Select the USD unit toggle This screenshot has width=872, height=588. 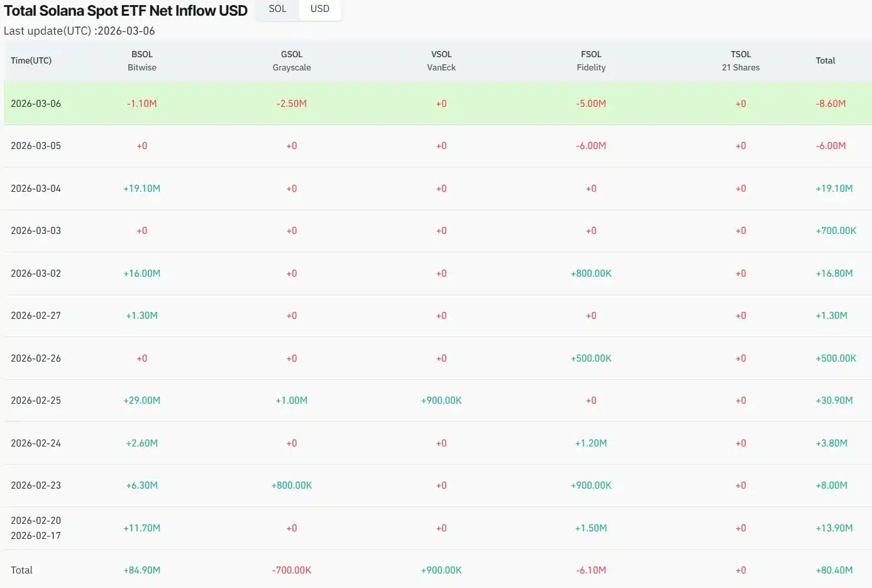(319, 9)
